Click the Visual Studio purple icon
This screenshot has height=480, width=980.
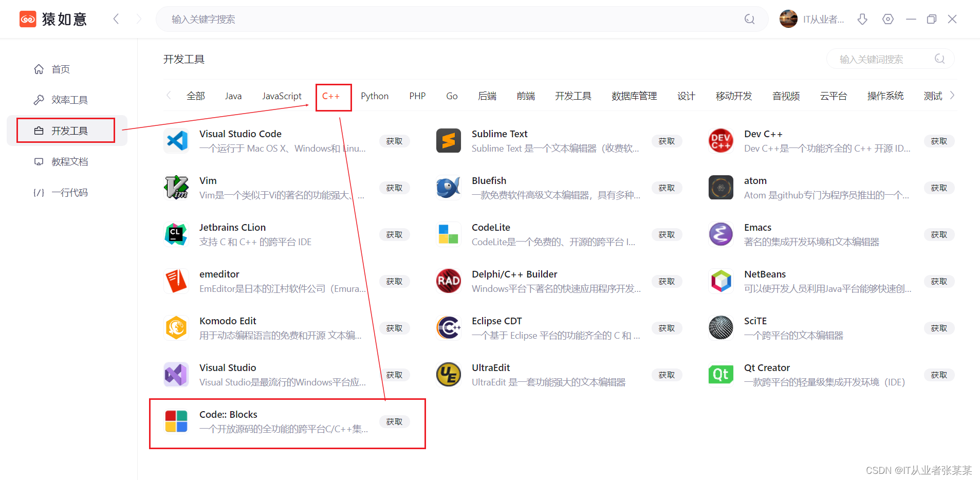pos(176,375)
